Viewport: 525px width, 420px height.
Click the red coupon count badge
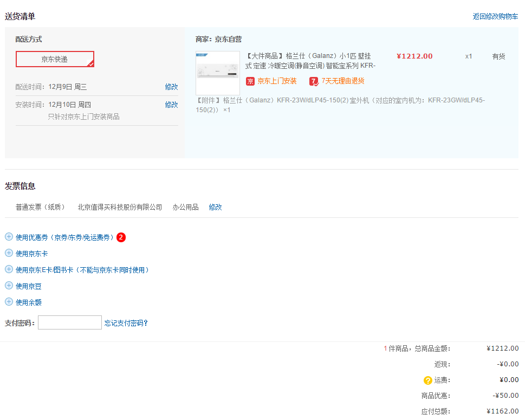[x=121, y=237]
